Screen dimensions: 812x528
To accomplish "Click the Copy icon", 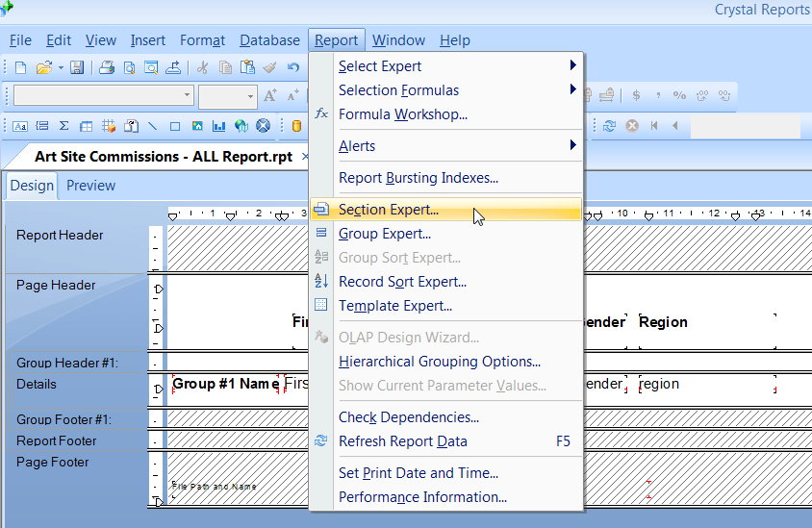I will click(225, 67).
